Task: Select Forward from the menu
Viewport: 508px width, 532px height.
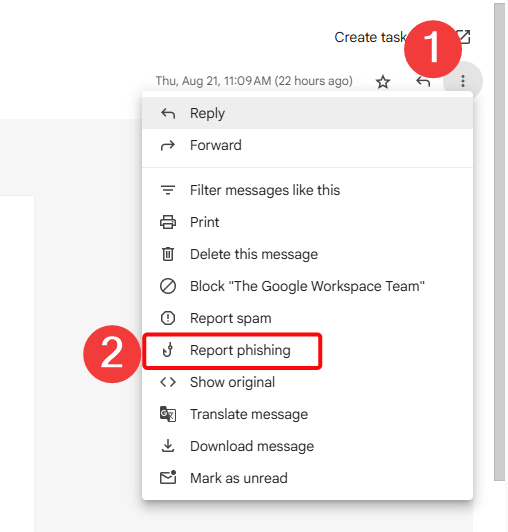Action: [307, 145]
